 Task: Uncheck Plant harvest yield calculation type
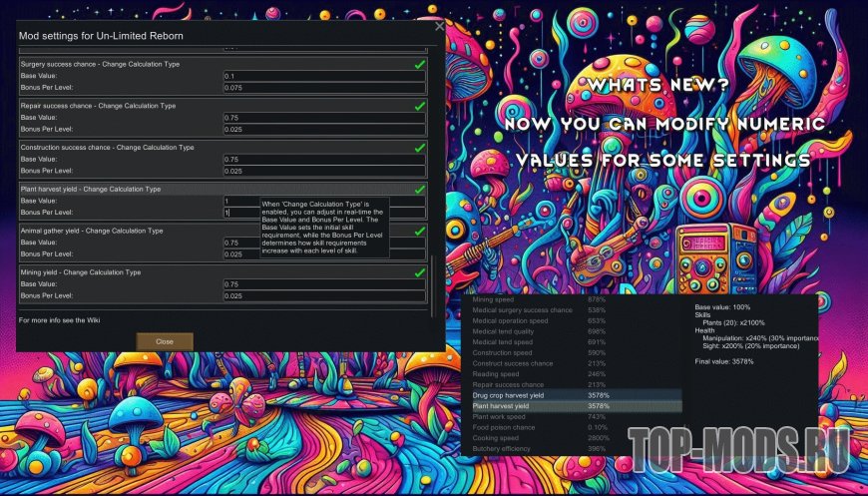(x=420, y=189)
